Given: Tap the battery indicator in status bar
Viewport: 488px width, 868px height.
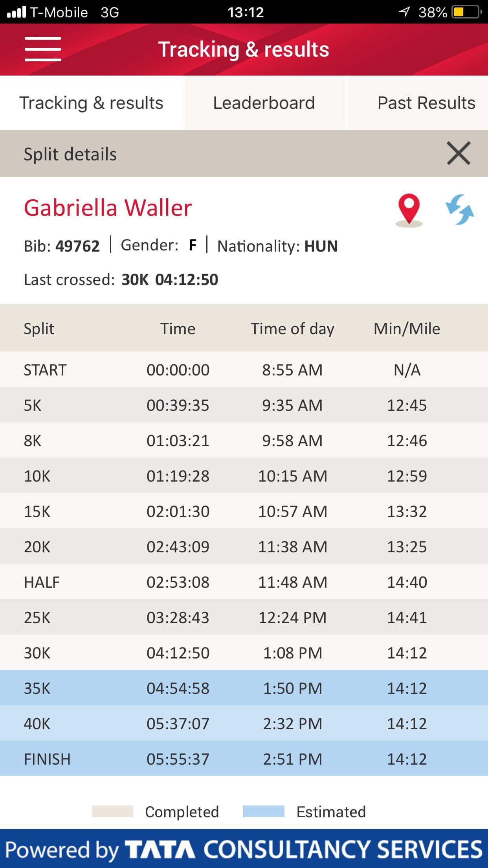Looking at the screenshot, I should point(466,12).
